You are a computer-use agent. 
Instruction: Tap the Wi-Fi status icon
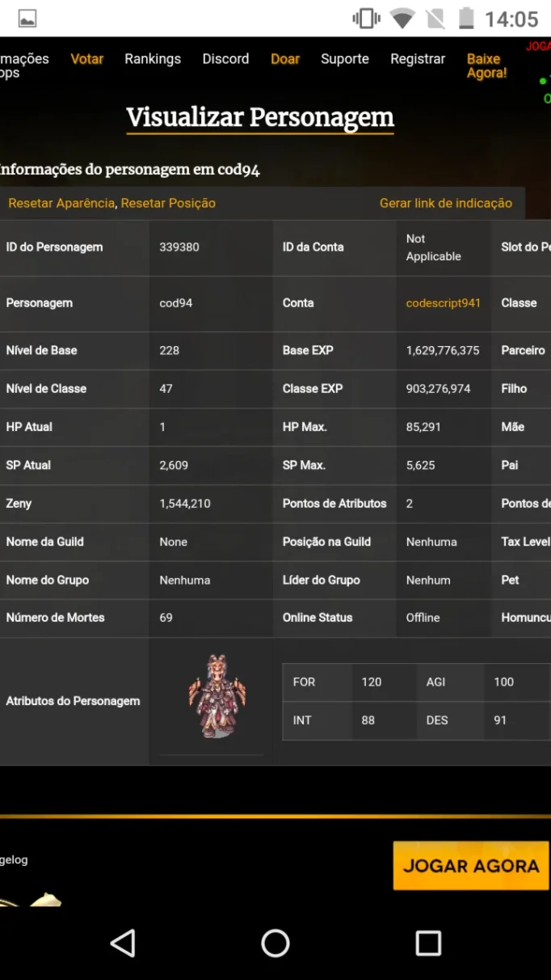[x=402, y=19]
